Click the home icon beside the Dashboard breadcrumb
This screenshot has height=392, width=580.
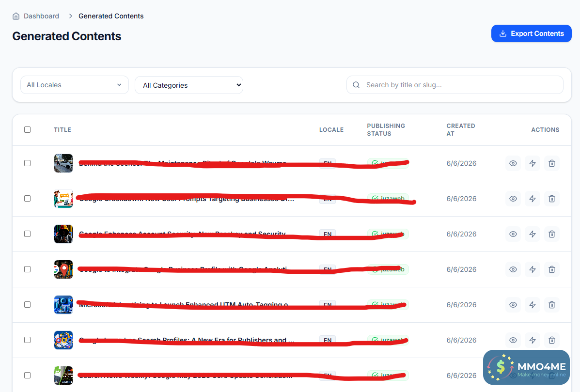[x=16, y=16]
